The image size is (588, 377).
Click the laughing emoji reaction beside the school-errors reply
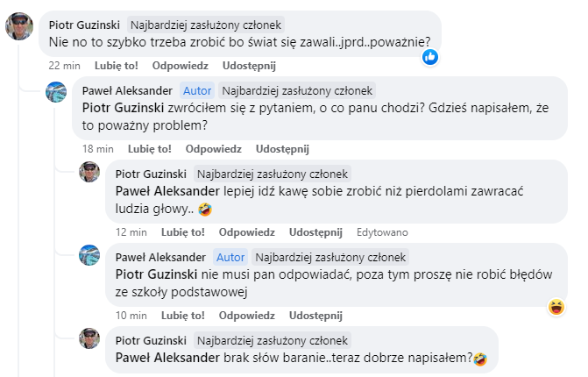click(x=556, y=306)
